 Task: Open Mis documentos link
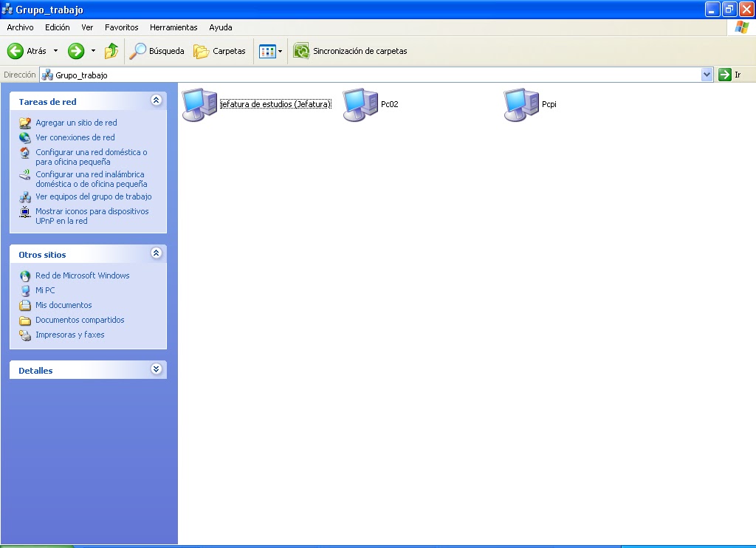pyautogui.click(x=63, y=305)
